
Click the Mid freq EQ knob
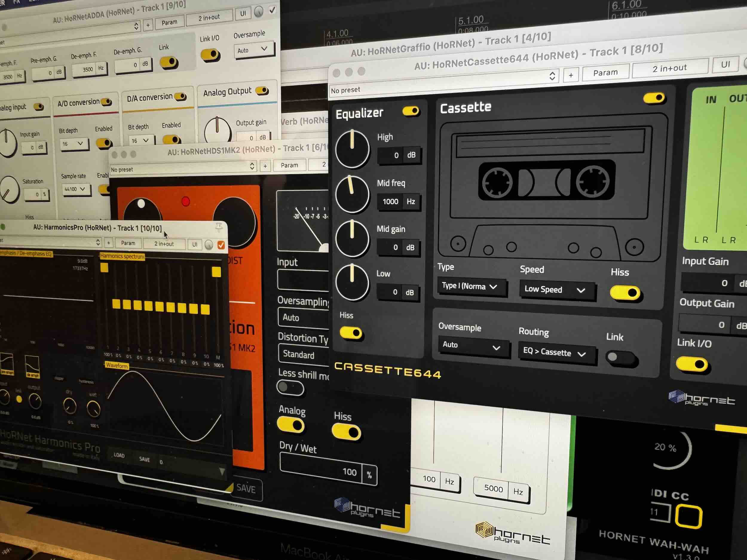click(352, 194)
